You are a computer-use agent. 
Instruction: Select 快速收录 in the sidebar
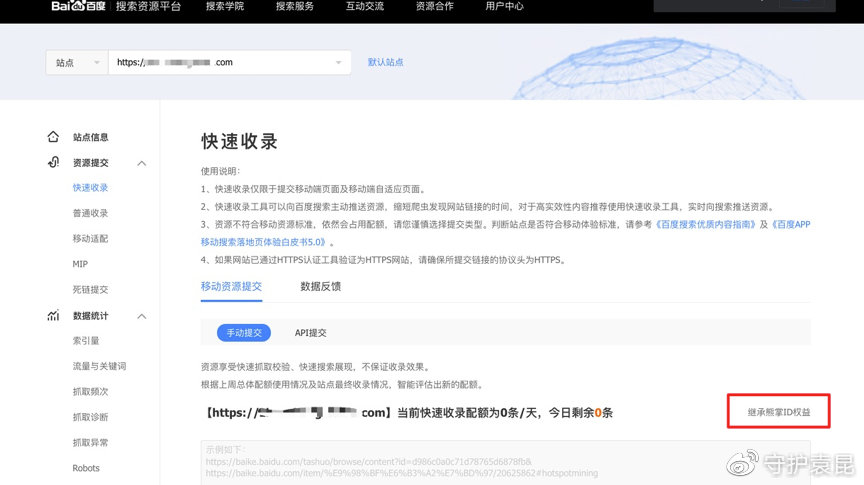coord(90,187)
